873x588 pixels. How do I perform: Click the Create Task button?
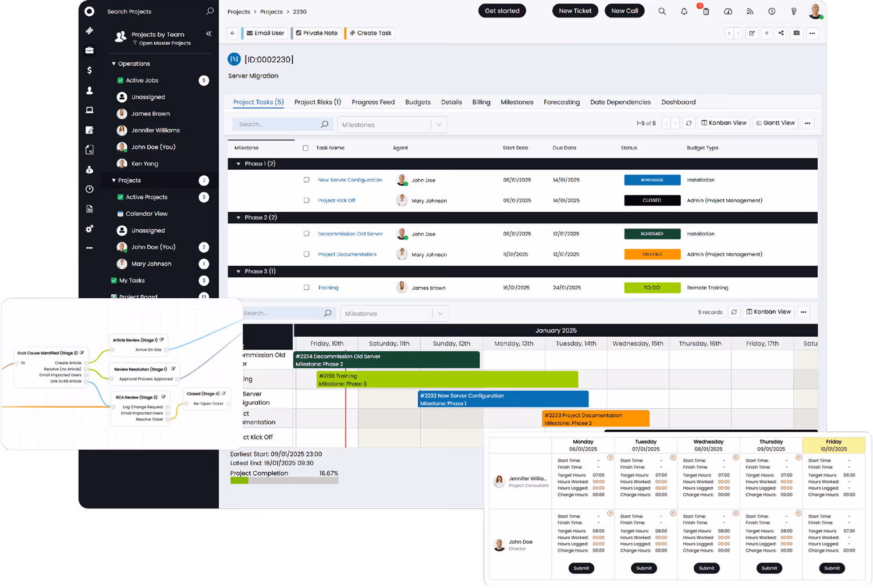pyautogui.click(x=371, y=33)
